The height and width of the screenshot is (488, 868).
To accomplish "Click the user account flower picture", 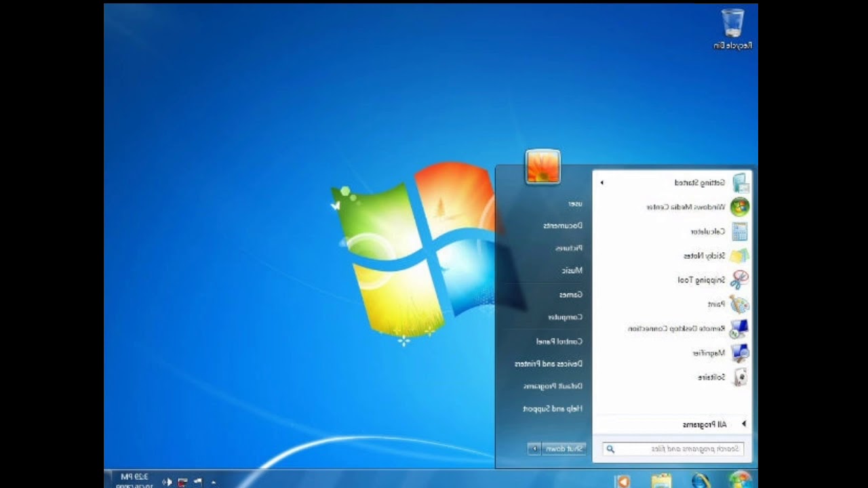I will [542, 167].
